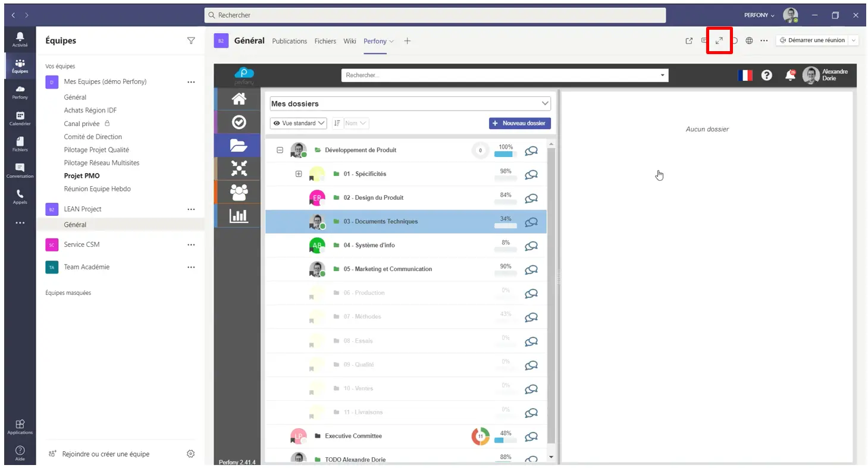Open comments for 02 - Design du Produit

pos(531,198)
